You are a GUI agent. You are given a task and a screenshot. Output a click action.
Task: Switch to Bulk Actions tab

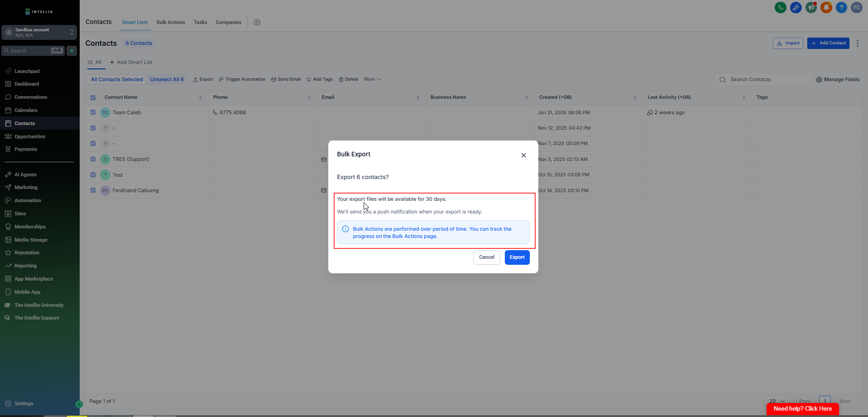point(171,22)
